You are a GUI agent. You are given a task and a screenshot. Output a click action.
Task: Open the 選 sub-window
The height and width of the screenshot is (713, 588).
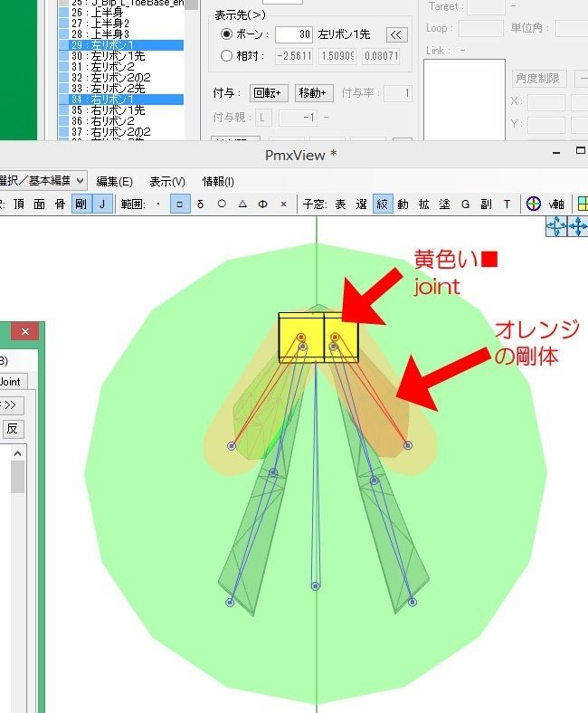point(362,204)
